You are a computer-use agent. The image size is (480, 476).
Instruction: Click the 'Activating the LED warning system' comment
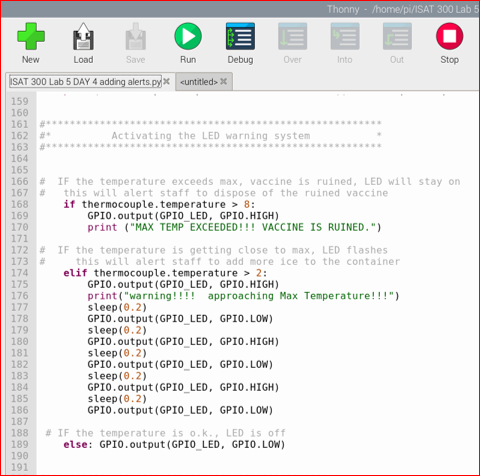[x=211, y=136]
